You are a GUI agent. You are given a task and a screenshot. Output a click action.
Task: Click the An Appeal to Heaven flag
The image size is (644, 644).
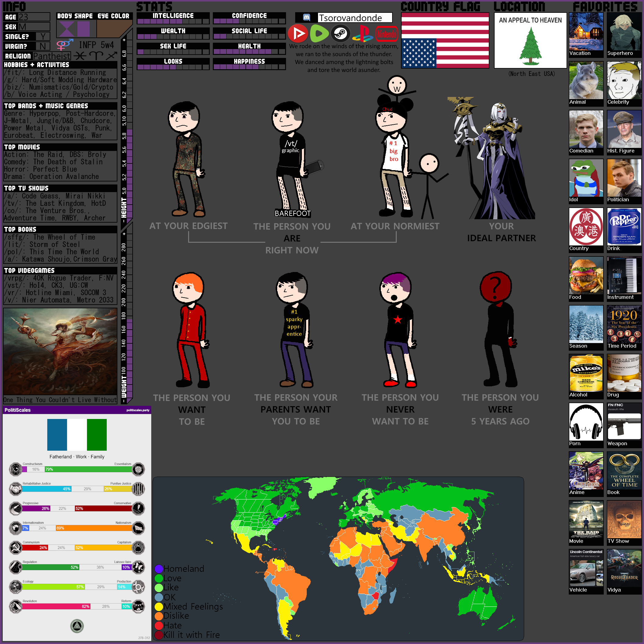pos(530,41)
